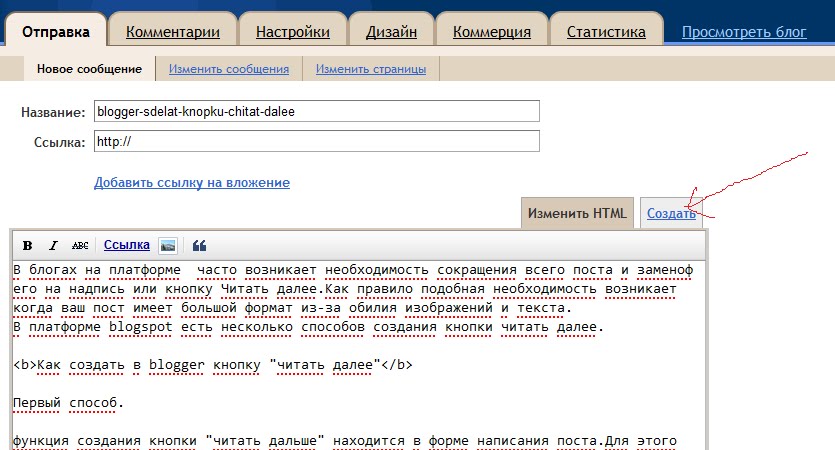Open the Изменить сообщения link
This screenshot has width=835, height=450.
tap(229, 69)
